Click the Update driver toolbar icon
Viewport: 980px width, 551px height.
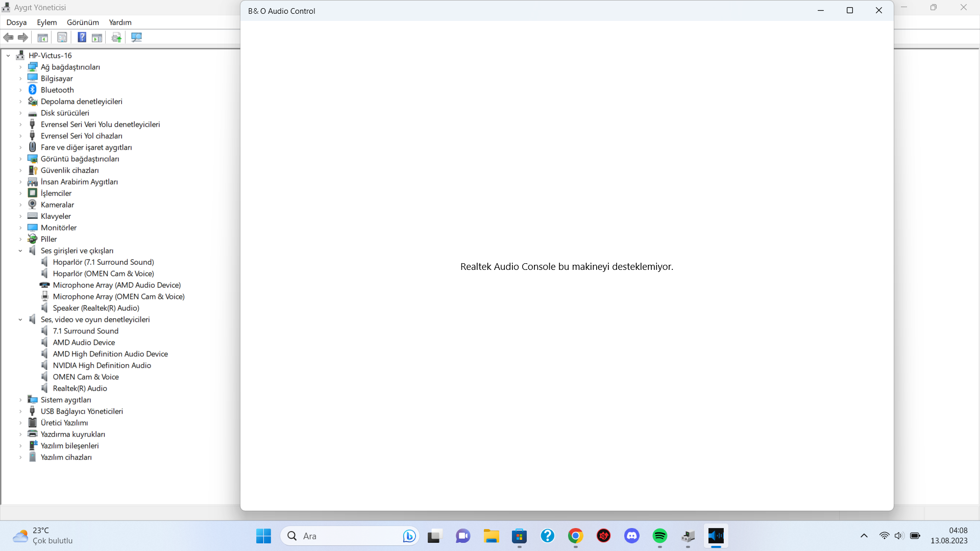(116, 37)
